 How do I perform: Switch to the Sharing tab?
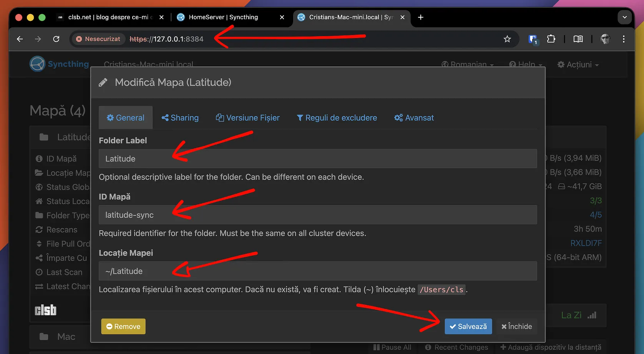point(180,118)
